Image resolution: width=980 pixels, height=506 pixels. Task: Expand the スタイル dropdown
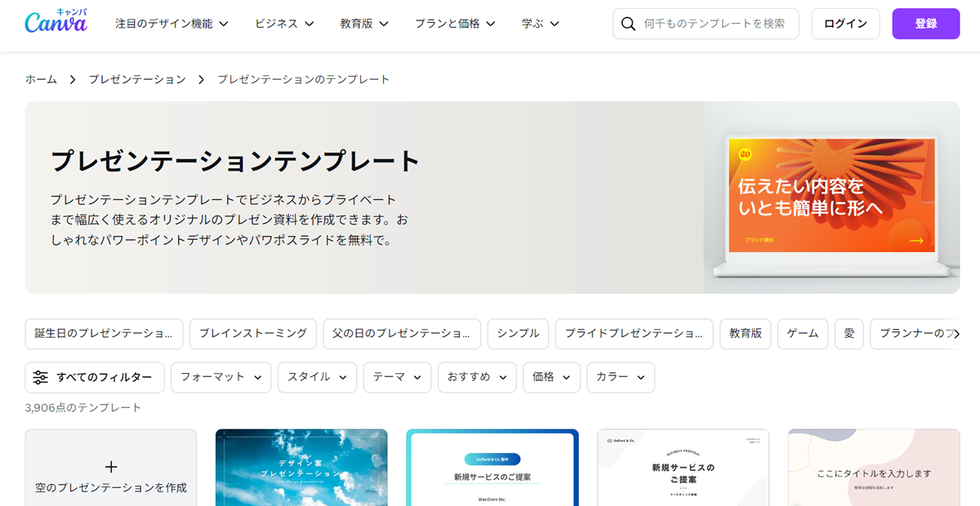click(x=317, y=377)
